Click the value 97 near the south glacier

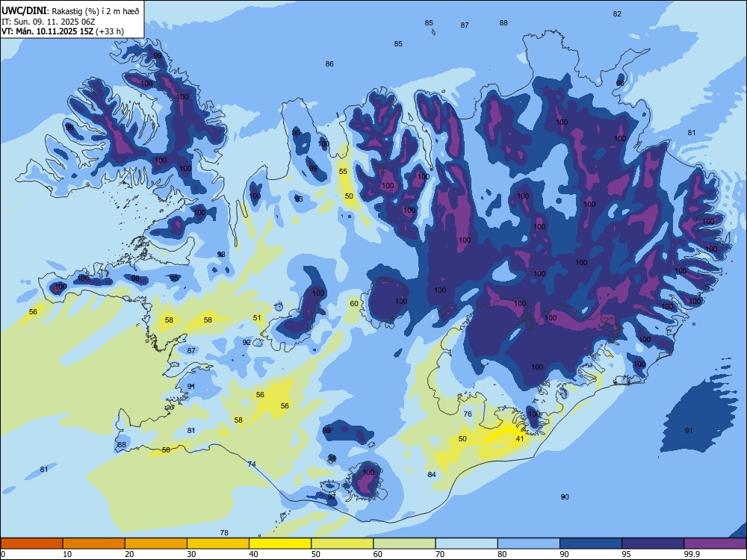click(x=332, y=497)
